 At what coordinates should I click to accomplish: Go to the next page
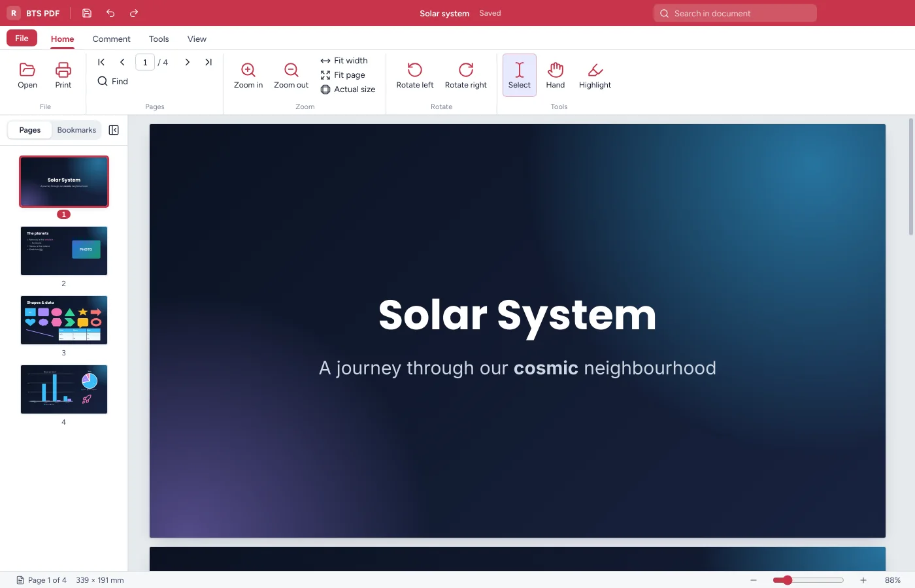[x=188, y=62]
